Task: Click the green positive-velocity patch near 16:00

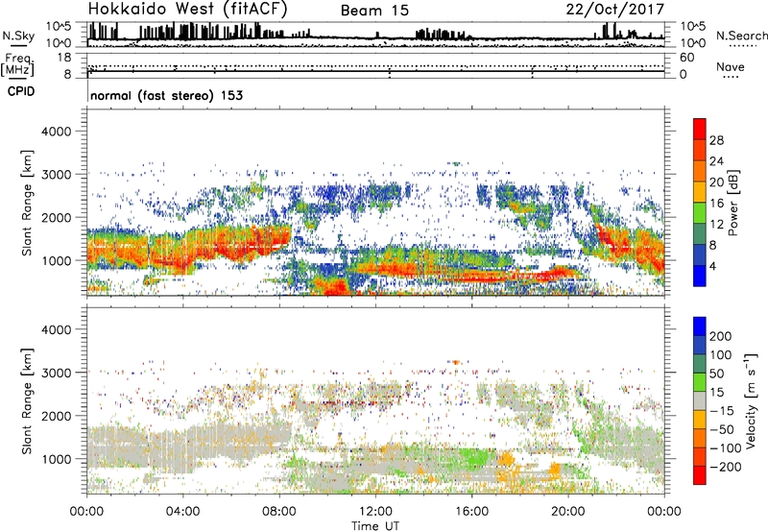Action: click(474, 458)
